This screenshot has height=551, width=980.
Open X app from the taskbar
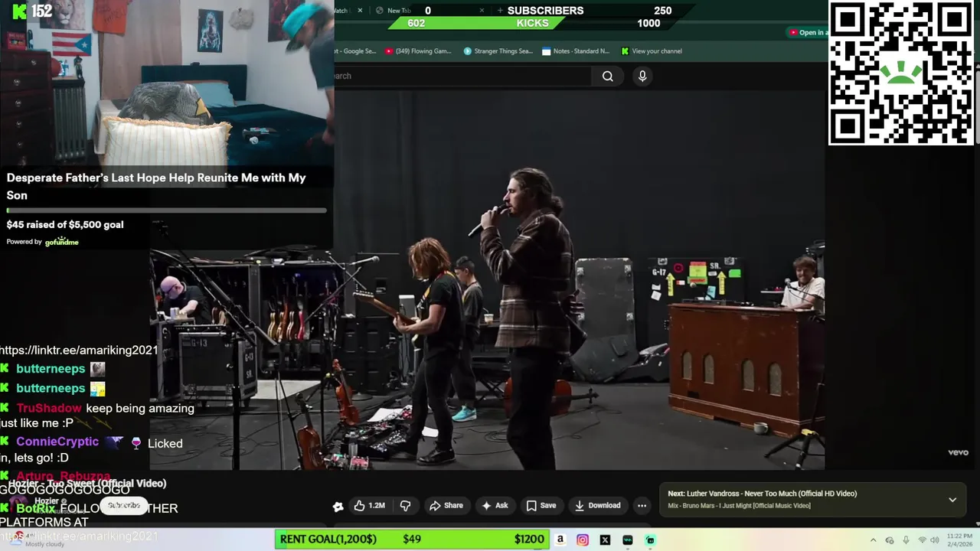(605, 540)
